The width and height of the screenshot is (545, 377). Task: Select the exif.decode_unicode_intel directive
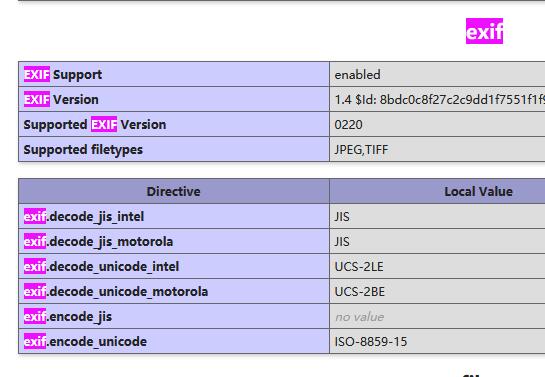click(x=101, y=267)
